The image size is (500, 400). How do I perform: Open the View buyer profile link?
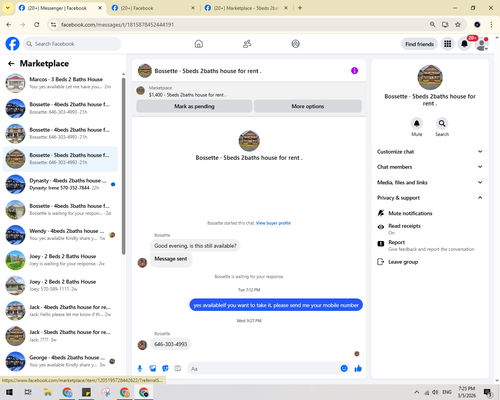[273, 223]
